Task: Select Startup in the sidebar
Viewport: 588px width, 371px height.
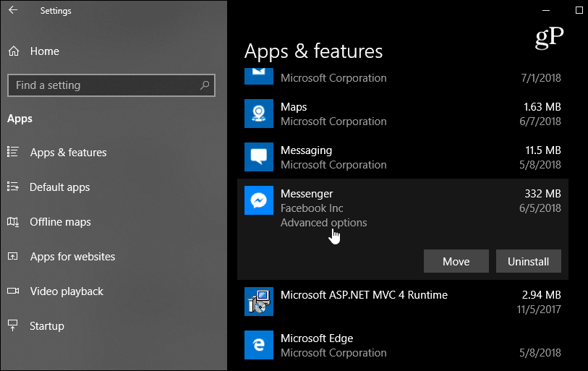Action: (x=47, y=326)
